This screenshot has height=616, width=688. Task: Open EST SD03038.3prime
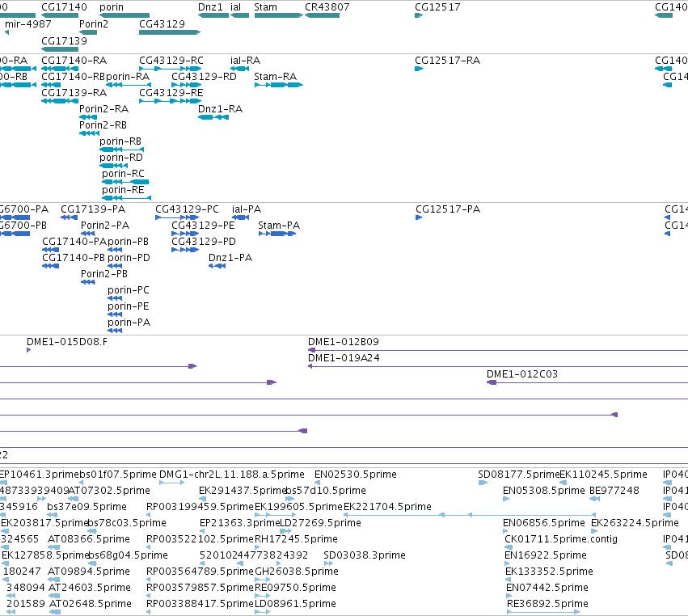click(328, 563)
